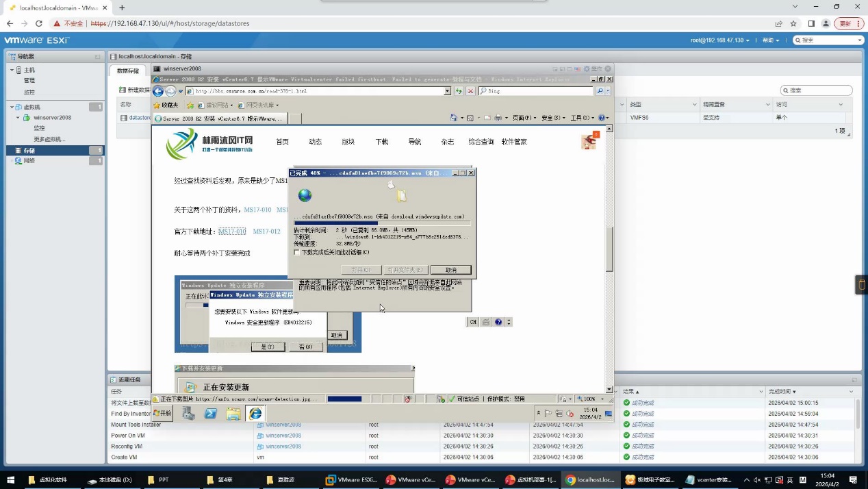Screen dimensions: 868x489
Task: Click the IE back navigation button
Action: coord(158,91)
